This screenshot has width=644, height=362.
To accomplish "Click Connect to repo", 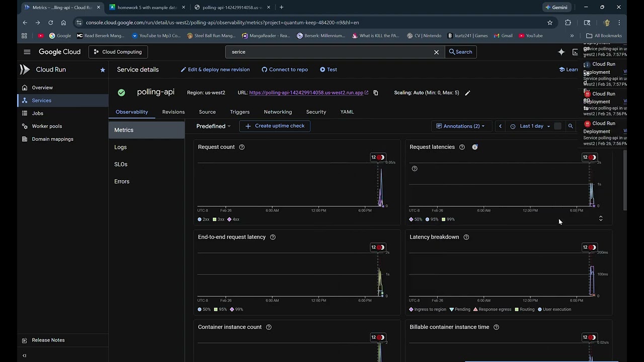I will click(x=285, y=70).
